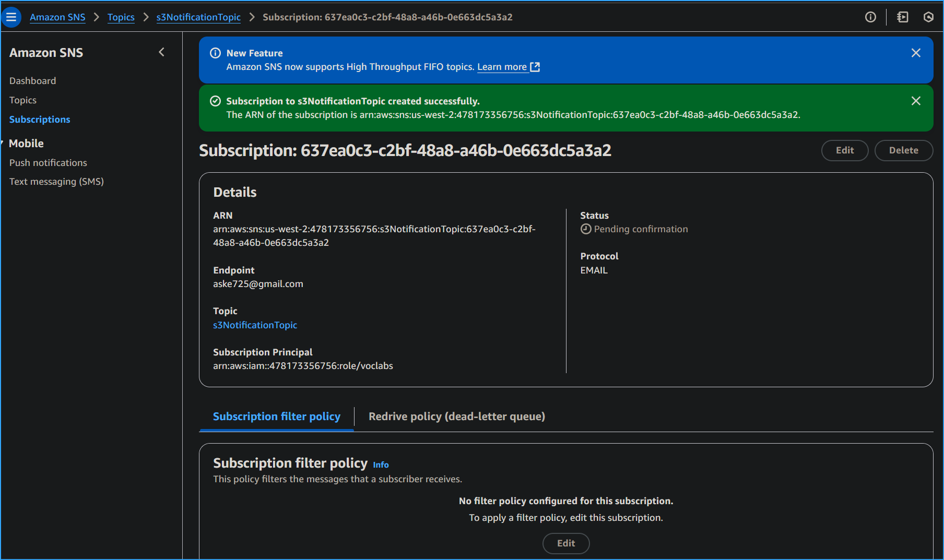Click the New Feature banner info icon
The height and width of the screenshot is (560, 944).
(216, 53)
